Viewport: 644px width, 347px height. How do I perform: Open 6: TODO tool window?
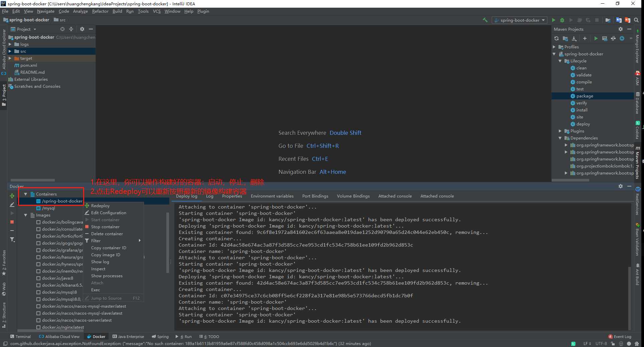pyautogui.click(x=209, y=337)
